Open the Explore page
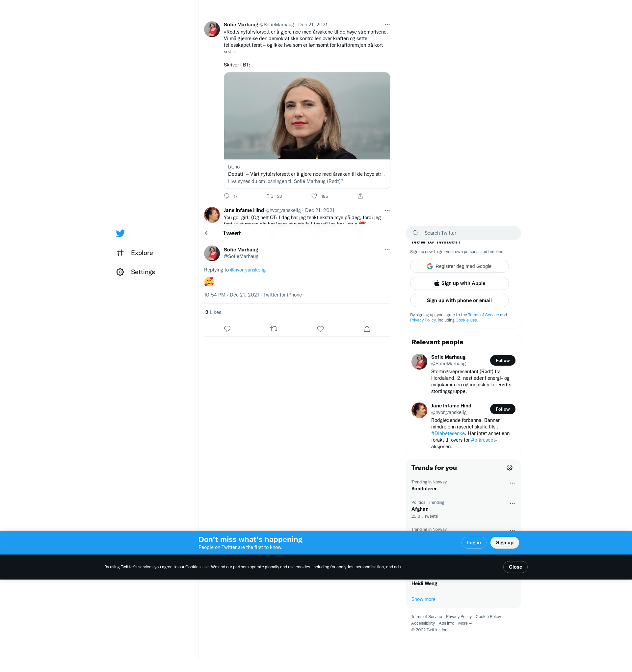 point(135,253)
